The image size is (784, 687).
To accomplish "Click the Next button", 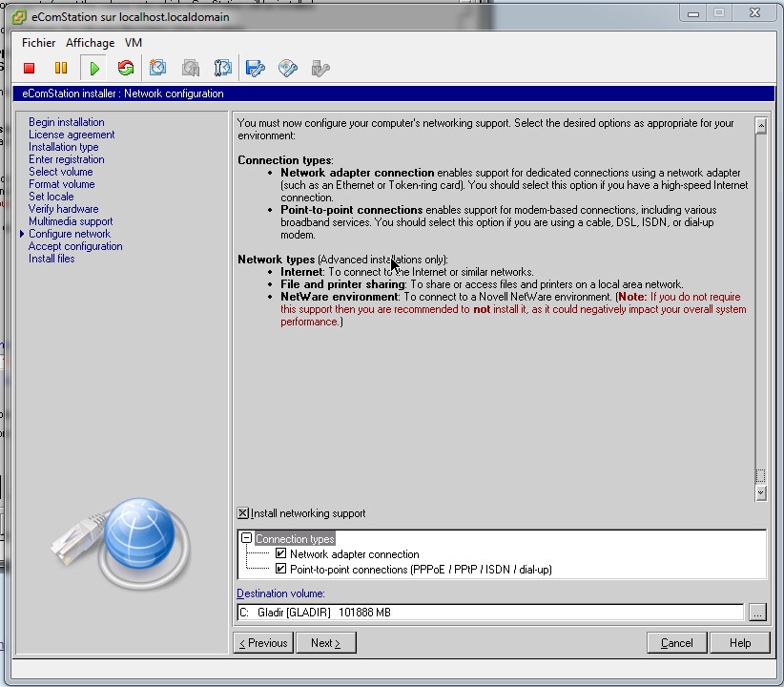I will (325, 643).
